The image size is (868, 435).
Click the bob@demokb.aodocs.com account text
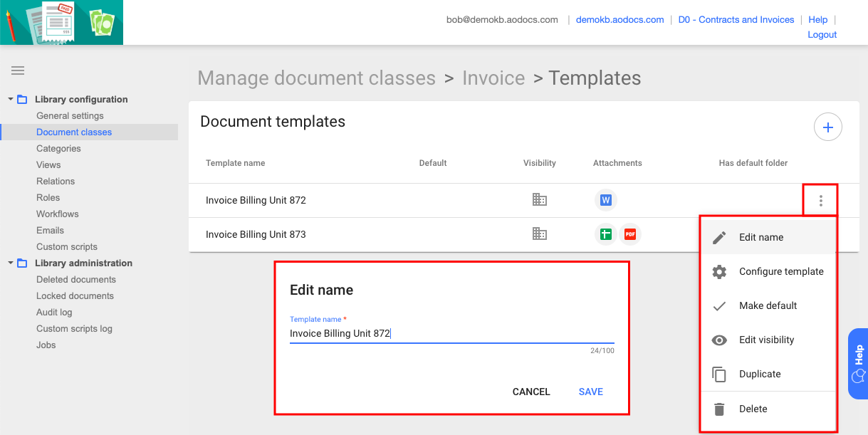click(x=502, y=20)
